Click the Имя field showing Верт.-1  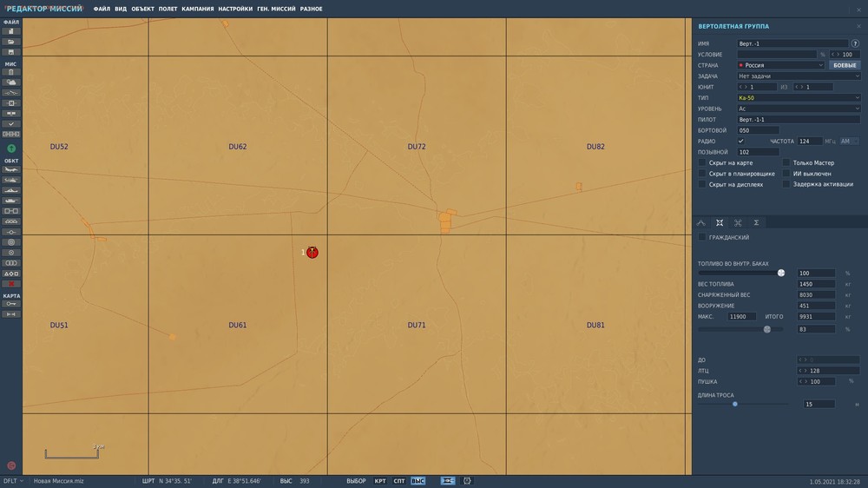pyautogui.click(x=792, y=43)
